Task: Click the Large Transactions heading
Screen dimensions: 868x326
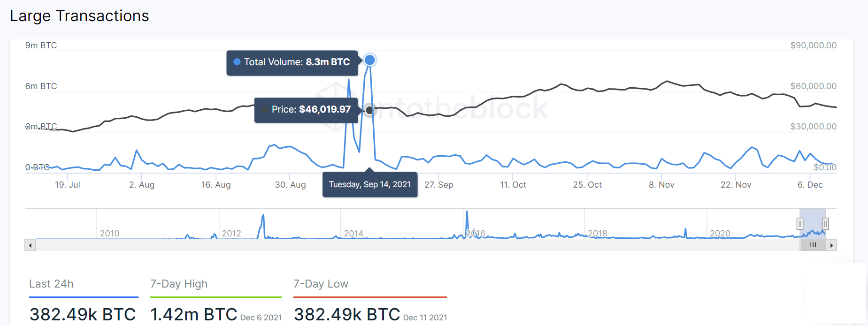Action: [x=79, y=16]
